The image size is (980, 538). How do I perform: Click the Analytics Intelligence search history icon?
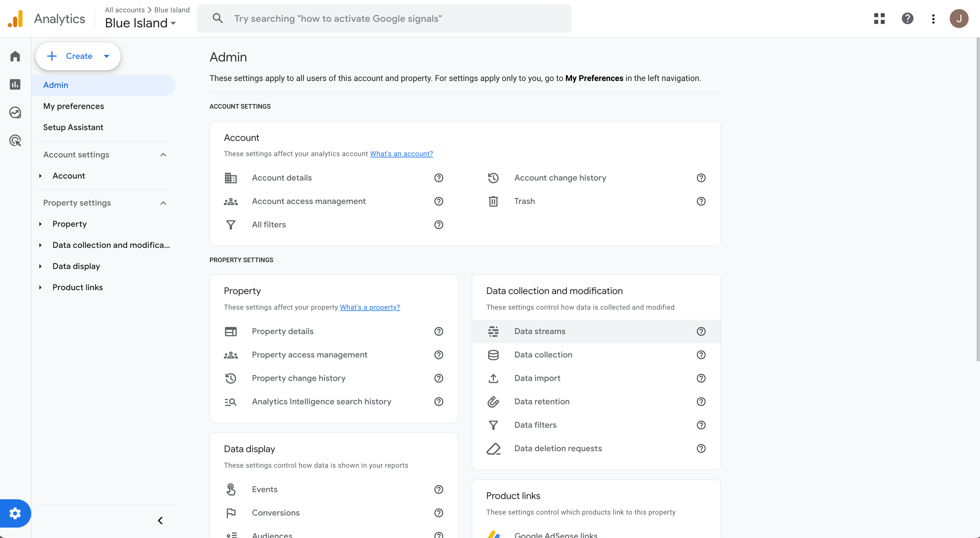pos(231,402)
